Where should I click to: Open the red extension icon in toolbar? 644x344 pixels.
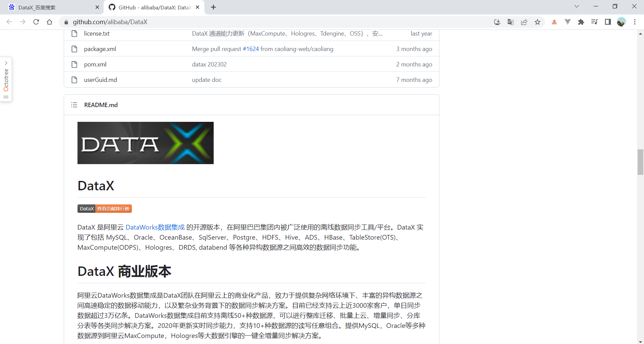pos(554,22)
